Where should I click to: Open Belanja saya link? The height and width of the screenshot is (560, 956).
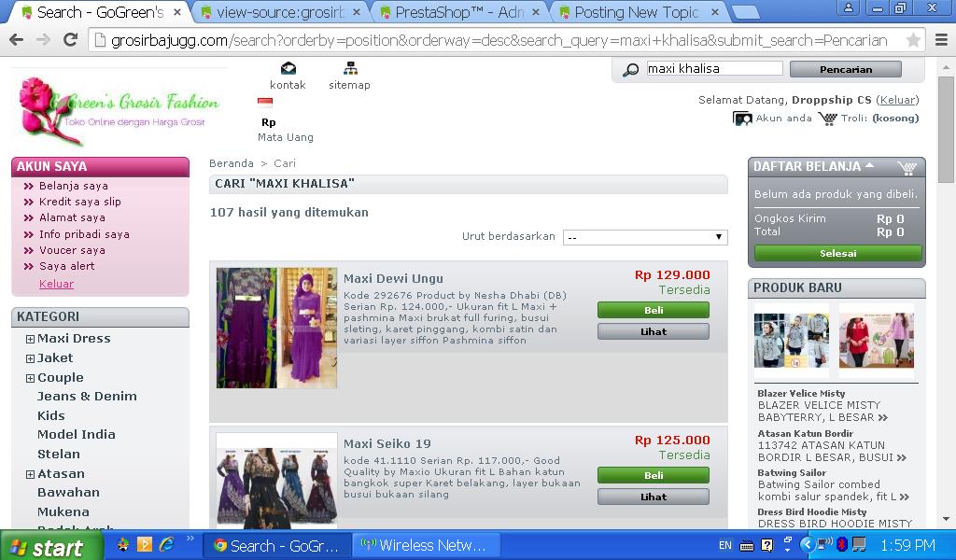(x=74, y=186)
